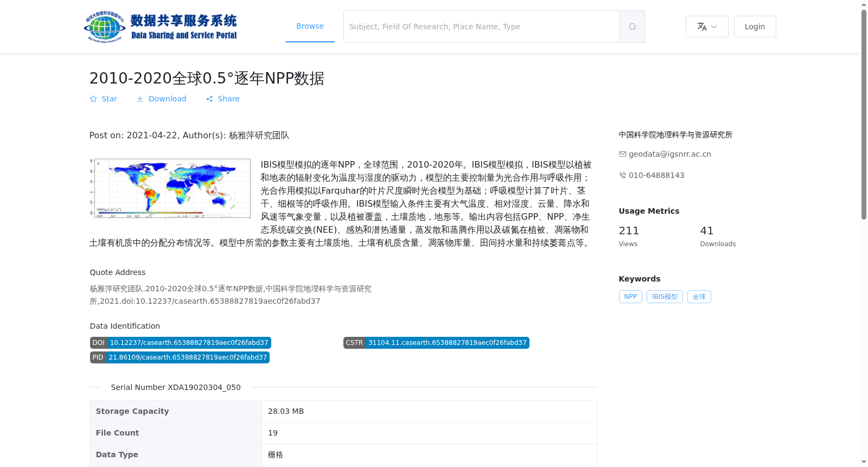The image size is (868, 467).
Task: Open the global NPP map thumbnail
Action: coord(170,188)
